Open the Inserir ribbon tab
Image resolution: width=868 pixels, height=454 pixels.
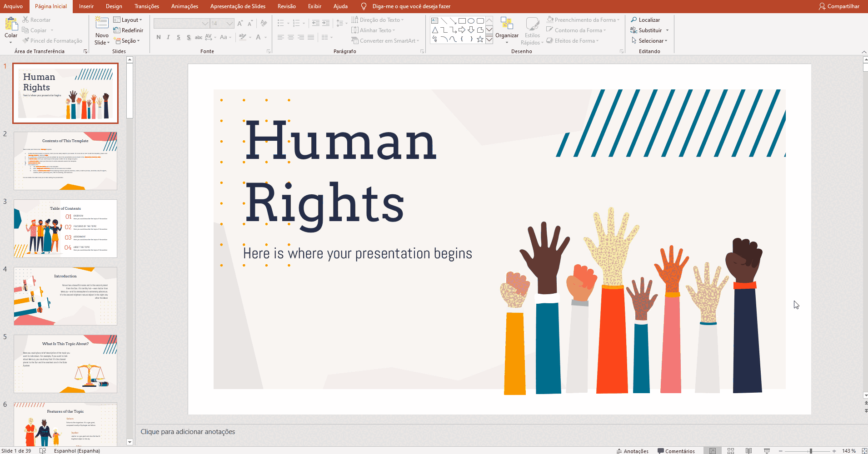coord(86,6)
